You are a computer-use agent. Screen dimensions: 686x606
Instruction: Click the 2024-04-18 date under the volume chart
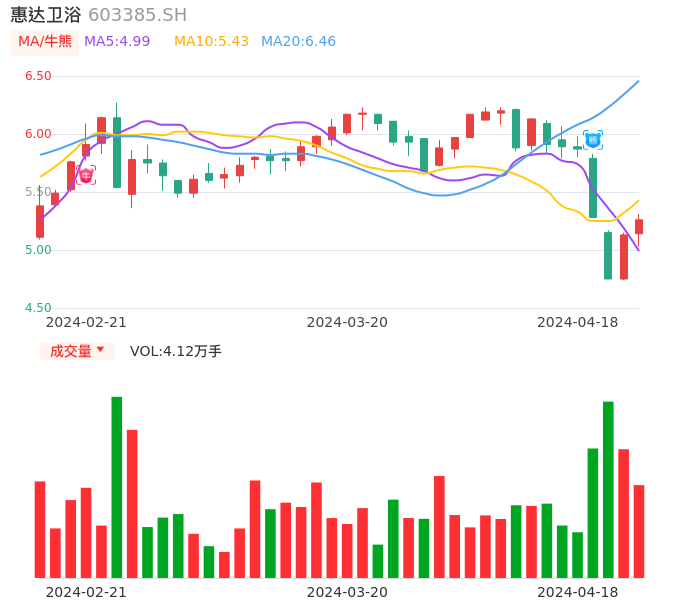578,592
